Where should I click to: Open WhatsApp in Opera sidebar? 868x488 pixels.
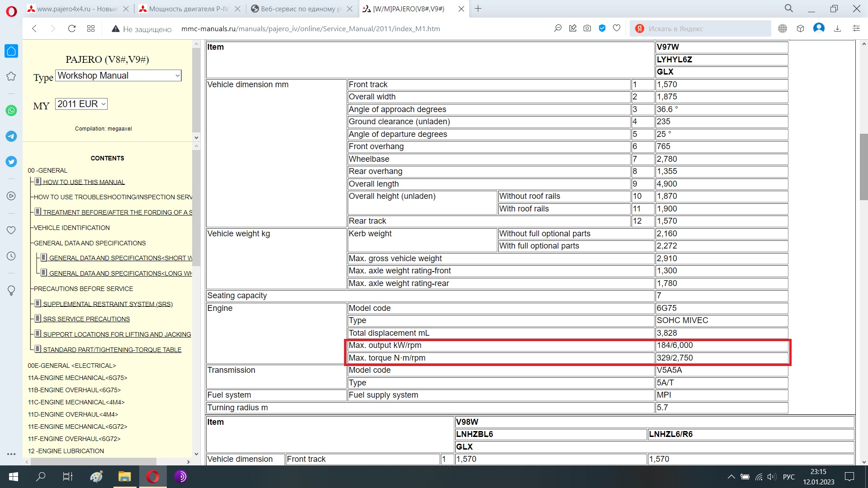click(11, 111)
